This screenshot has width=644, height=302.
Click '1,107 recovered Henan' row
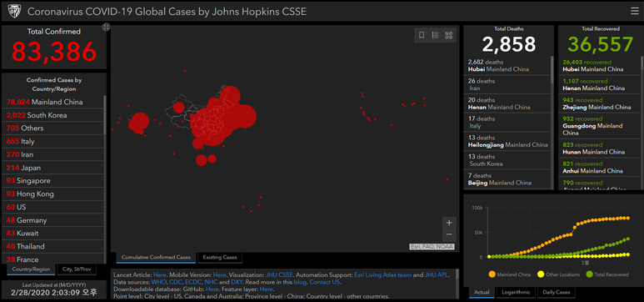pyautogui.click(x=600, y=85)
